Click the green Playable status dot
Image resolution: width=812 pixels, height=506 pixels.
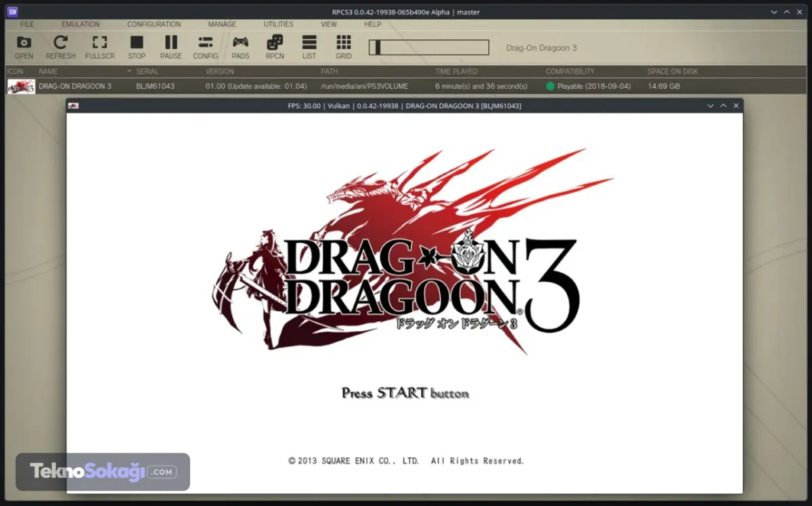click(550, 87)
